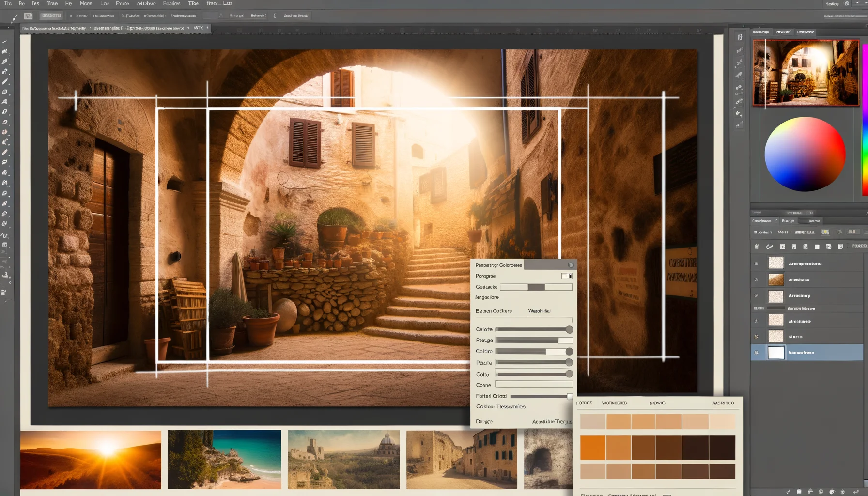Open the Jeribes dropdown in layers panel
Image resolution: width=868 pixels, height=496 pixels.
pyautogui.click(x=763, y=232)
